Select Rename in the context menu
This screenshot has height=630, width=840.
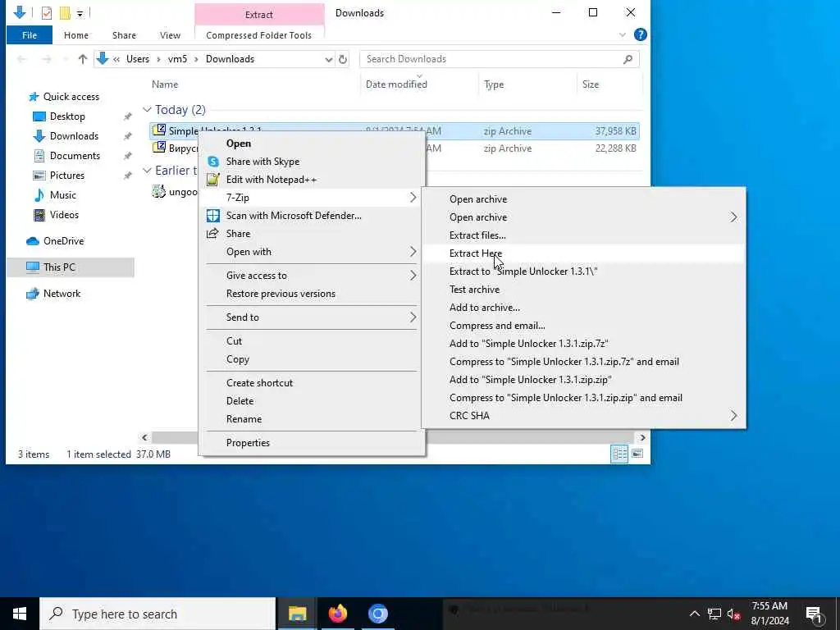point(312,419)
